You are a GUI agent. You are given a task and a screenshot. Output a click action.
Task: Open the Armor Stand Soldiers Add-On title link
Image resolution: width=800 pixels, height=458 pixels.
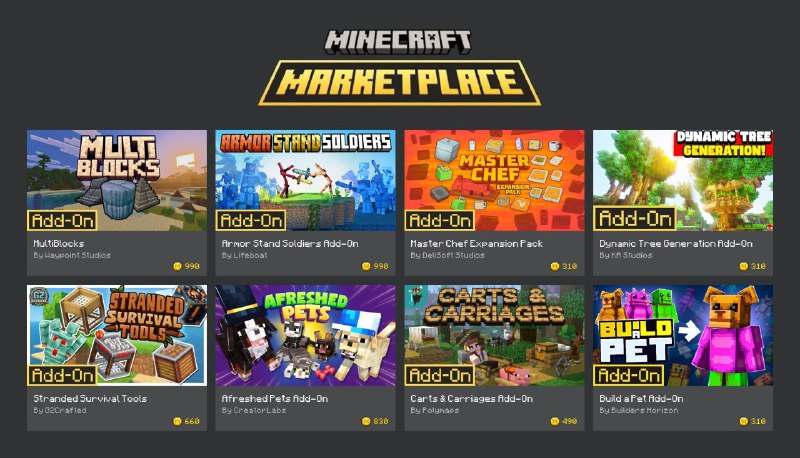pyautogui.click(x=290, y=244)
